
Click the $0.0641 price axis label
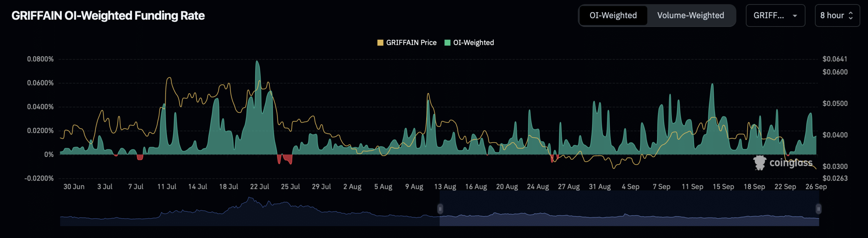coord(835,59)
